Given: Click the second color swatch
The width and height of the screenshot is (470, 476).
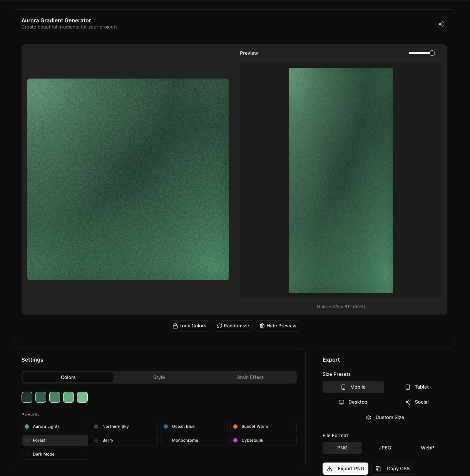Looking at the screenshot, I should coord(41,397).
